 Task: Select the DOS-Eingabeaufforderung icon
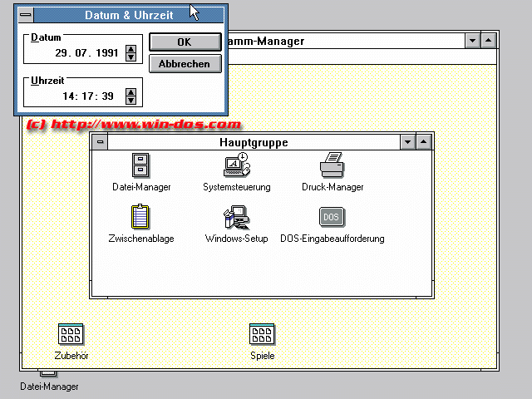pos(332,217)
